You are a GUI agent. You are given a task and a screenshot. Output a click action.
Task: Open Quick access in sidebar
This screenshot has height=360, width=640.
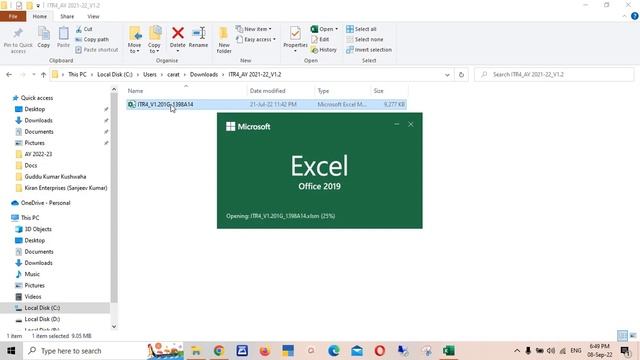(x=36, y=98)
